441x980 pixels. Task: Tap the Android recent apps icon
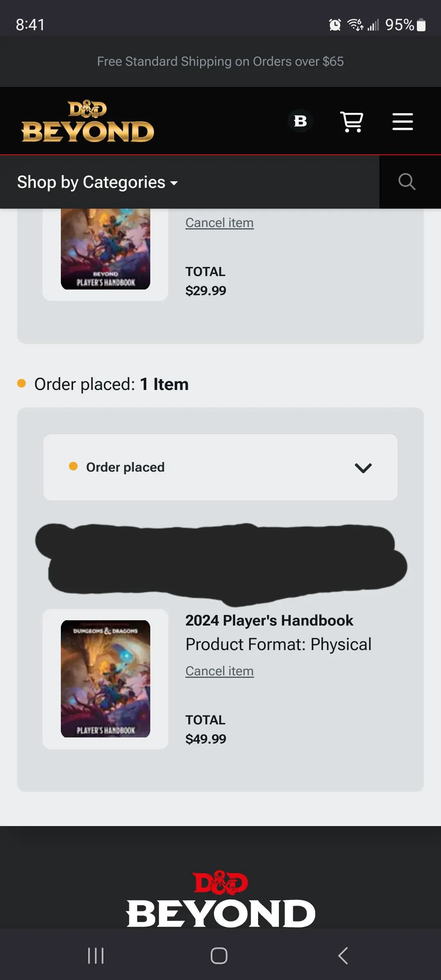[x=95, y=955]
